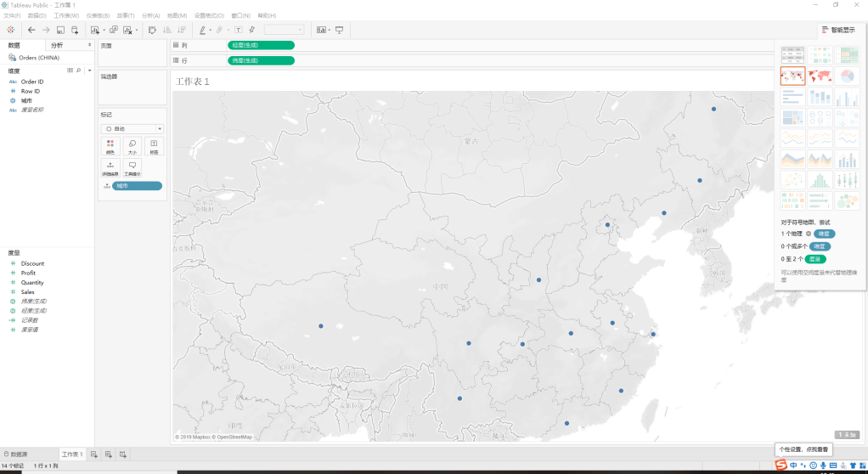Open the mark type dropdown showing 自动
868x474 pixels.
[132, 128]
